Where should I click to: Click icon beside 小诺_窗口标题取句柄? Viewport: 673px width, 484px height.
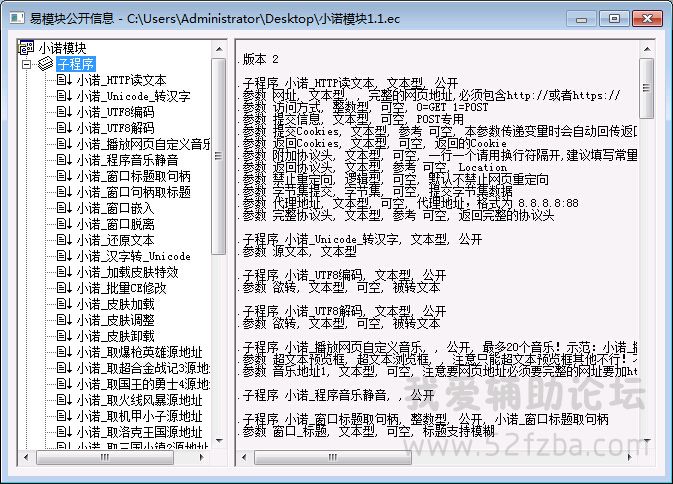pos(64,176)
